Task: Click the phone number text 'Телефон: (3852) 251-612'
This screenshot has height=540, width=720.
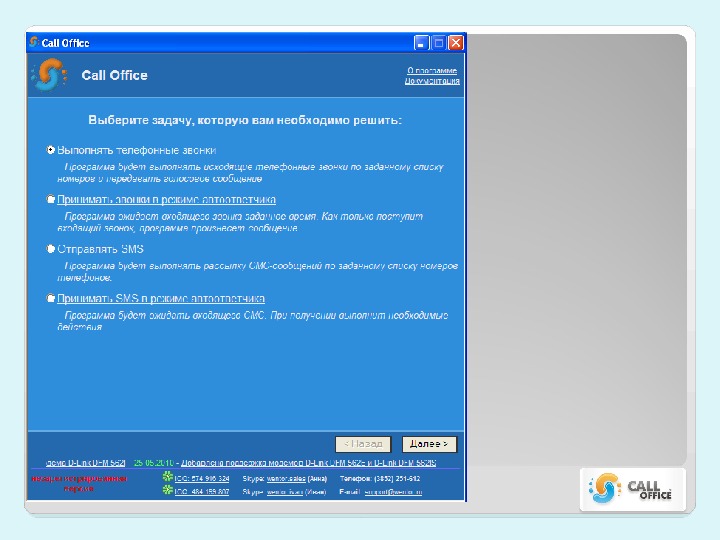Action: click(x=380, y=478)
